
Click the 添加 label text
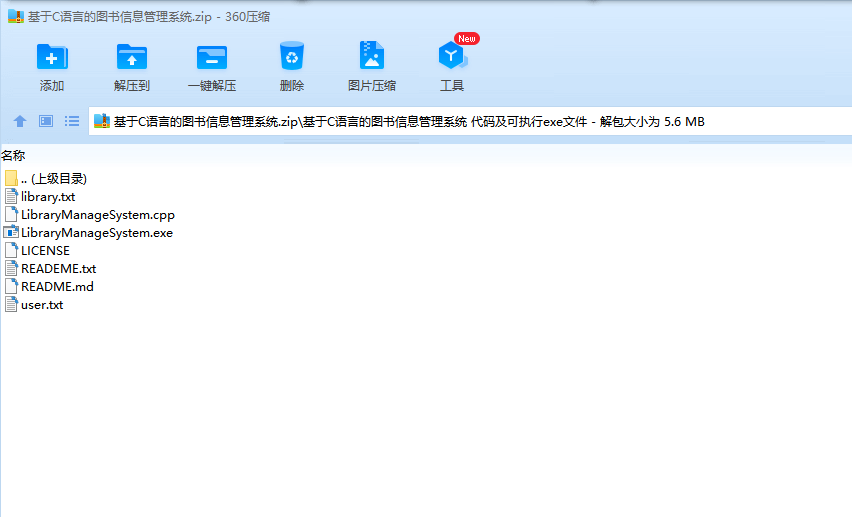point(52,85)
